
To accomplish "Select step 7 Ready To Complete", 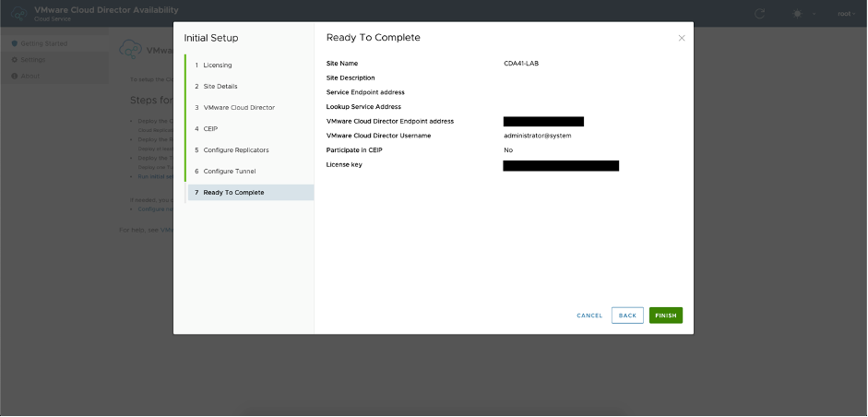I will click(233, 193).
